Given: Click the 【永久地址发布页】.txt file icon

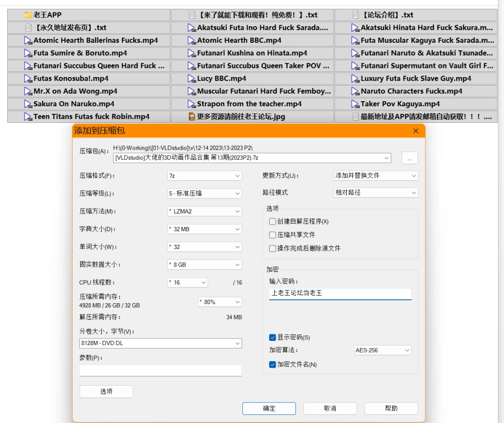Looking at the screenshot, I should click(28, 28).
